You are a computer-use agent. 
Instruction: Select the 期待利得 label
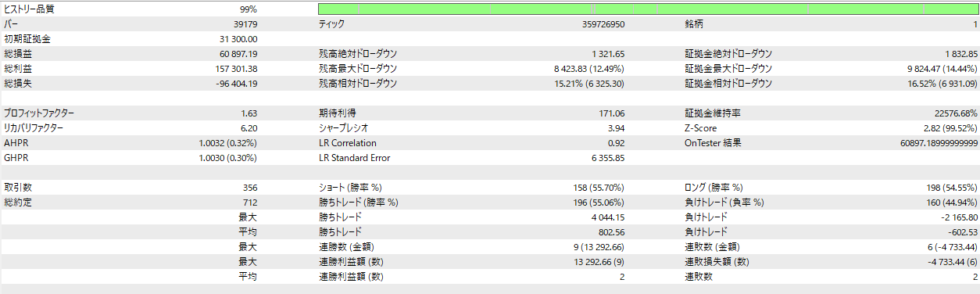338,113
